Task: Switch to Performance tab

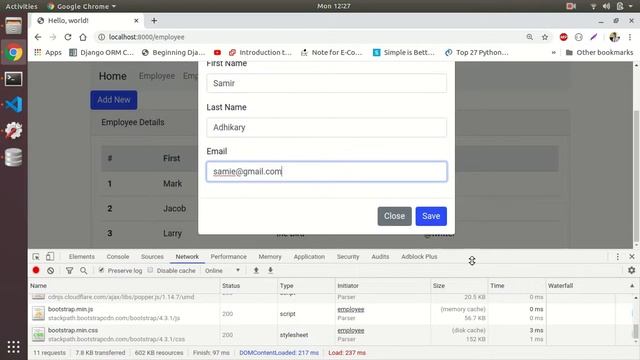Action: pos(229,257)
